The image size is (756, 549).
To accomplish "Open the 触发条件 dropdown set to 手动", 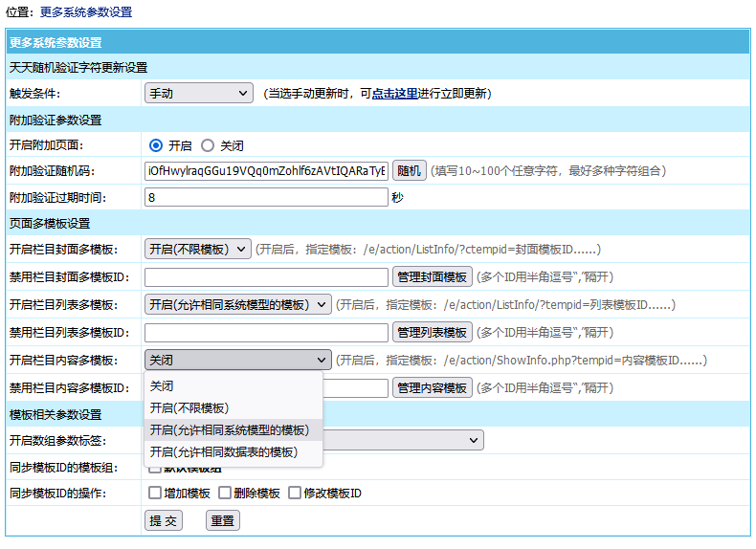I will (198, 94).
